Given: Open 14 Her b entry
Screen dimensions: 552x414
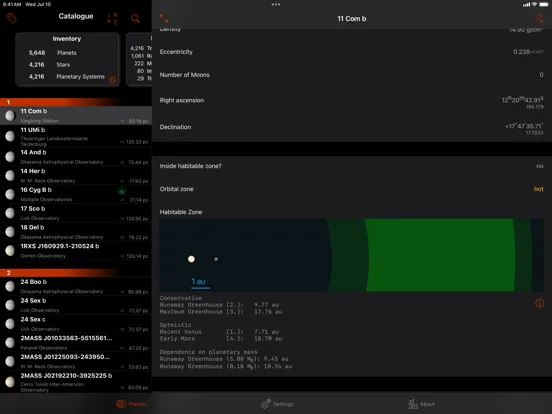Looking at the screenshot, I should click(76, 175).
